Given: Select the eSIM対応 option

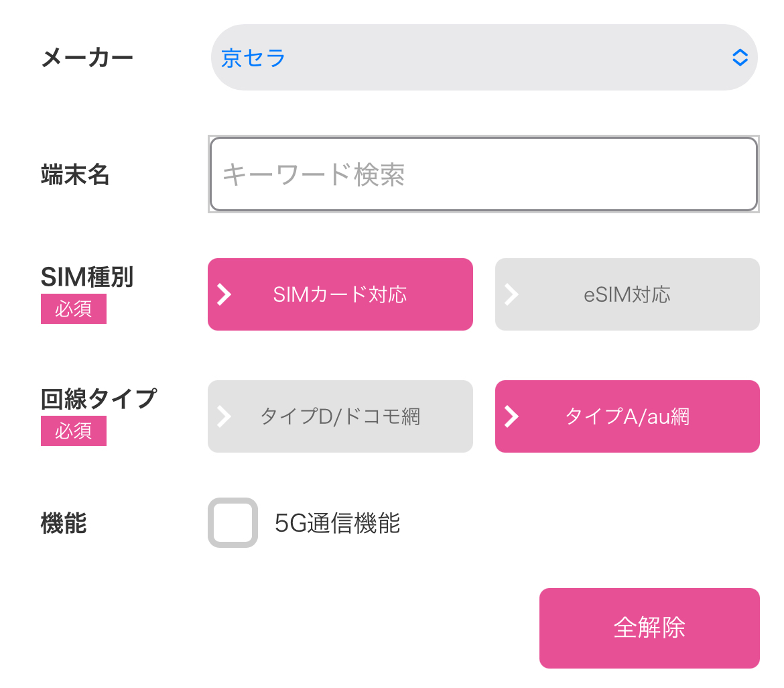Looking at the screenshot, I should 627,294.
